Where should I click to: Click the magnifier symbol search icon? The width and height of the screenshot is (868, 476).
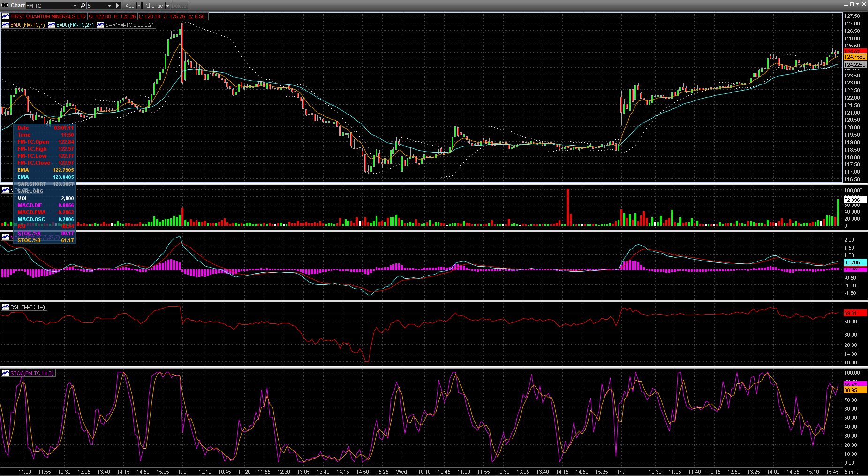[83, 6]
